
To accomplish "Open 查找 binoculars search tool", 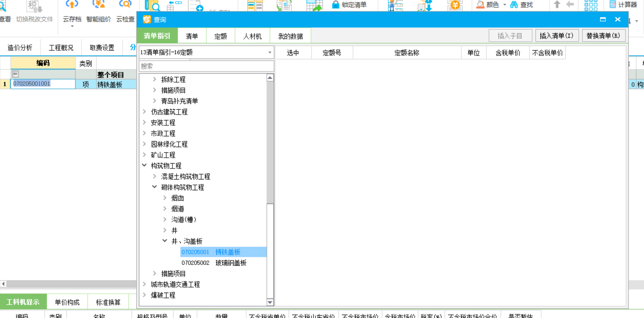I will (x=521, y=5).
